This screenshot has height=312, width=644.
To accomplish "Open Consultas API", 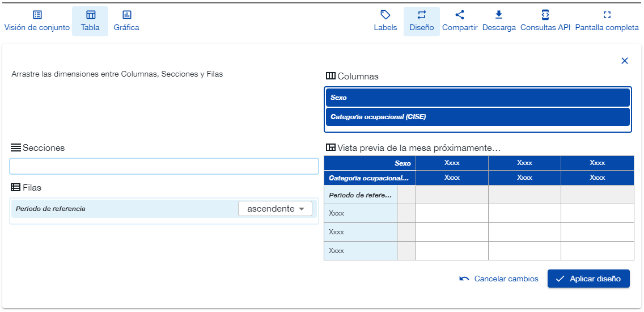I will coord(545,22).
